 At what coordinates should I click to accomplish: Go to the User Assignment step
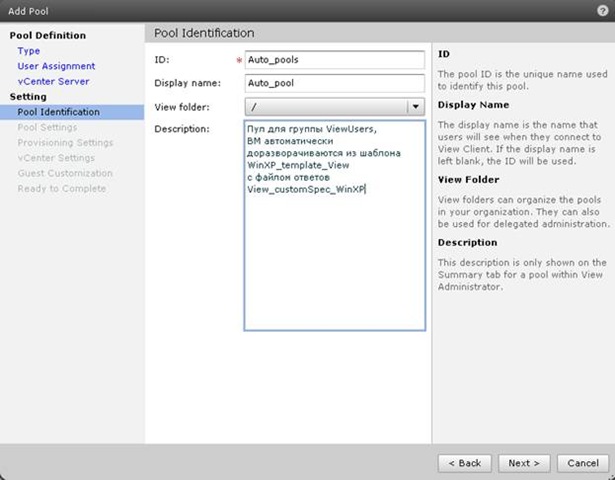[x=56, y=66]
